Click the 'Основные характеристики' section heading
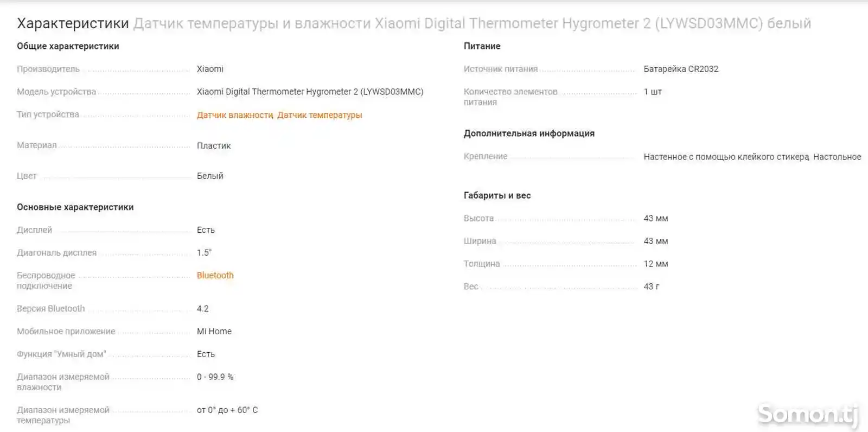Screen dimensions: 868x432 (x=75, y=207)
